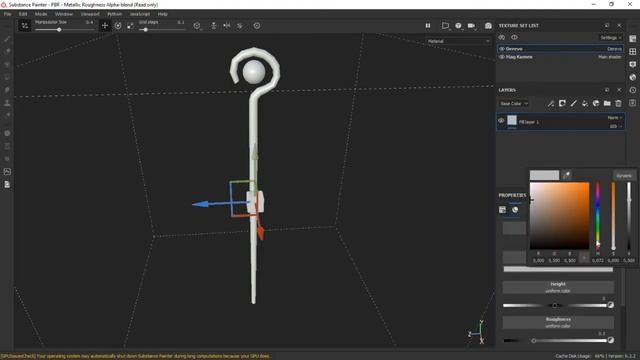Select the rotate manipulator tool
This screenshot has height=360, width=640.
[x=118, y=26]
